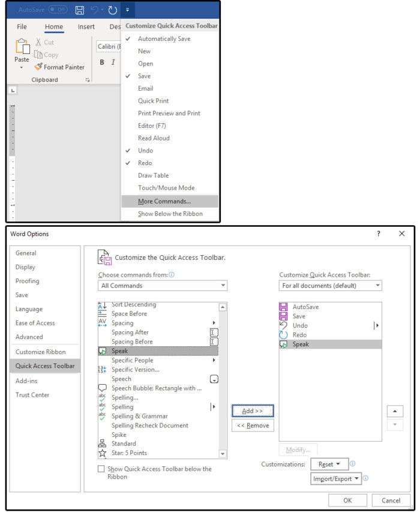Screen dimensions: 420x512
Task: Open the General options category
Action: (45, 253)
